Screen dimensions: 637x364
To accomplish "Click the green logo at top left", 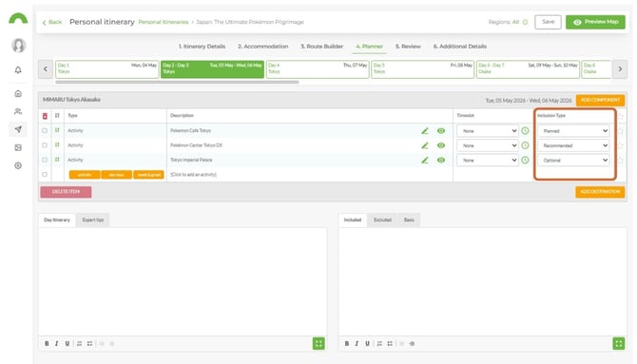I will [x=18, y=18].
